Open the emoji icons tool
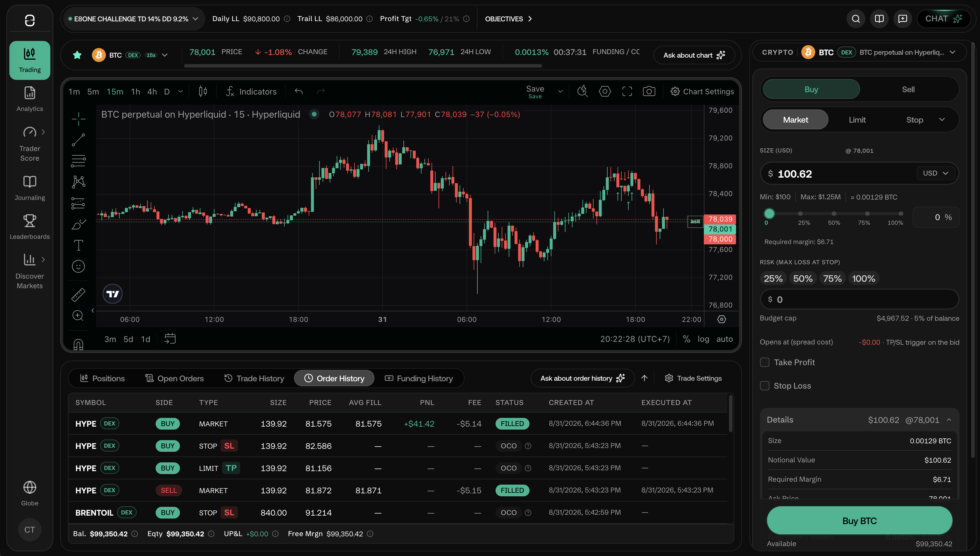 point(78,266)
